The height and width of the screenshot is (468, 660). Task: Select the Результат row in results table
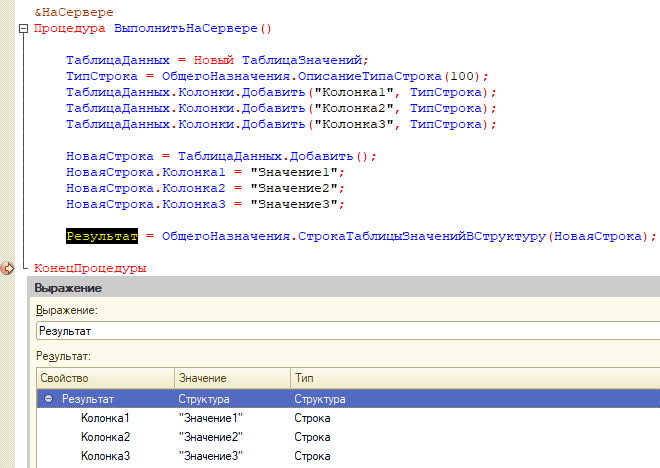click(88, 398)
